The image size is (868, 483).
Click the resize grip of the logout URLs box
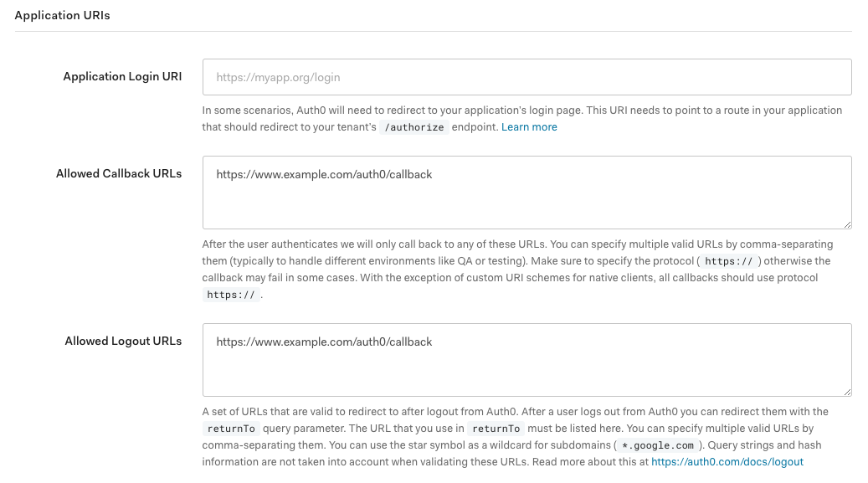tap(848, 391)
